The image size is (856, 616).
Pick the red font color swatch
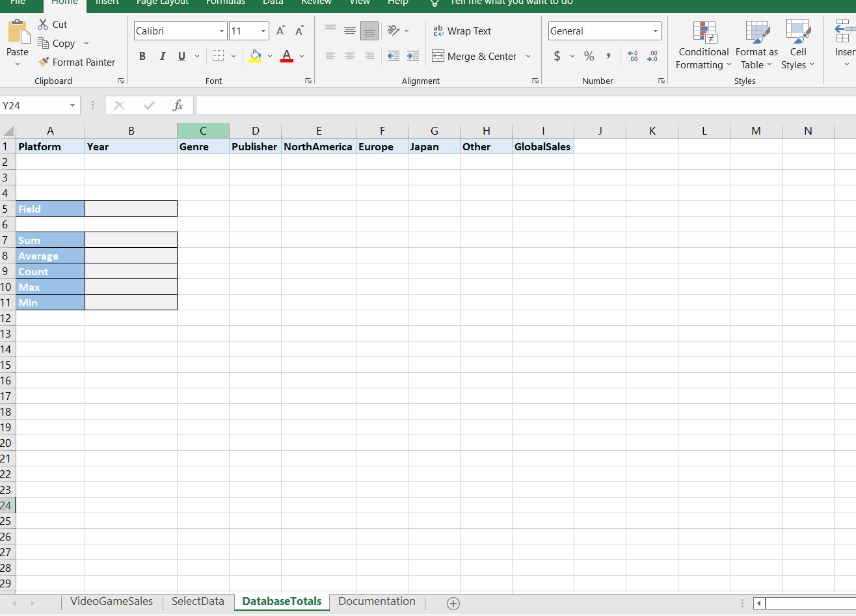(x=286, y=60)
